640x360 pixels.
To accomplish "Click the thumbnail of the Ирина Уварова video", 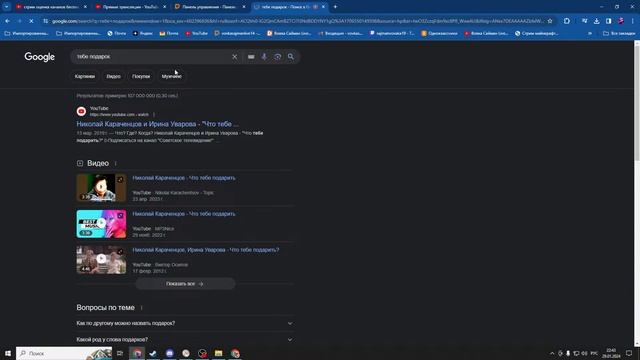I will click(x=101, y=260).
